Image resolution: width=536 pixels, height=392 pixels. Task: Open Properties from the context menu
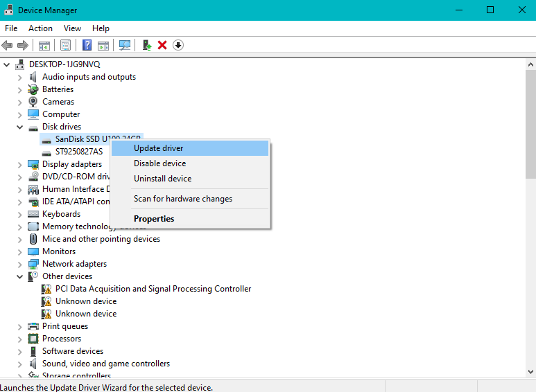[154, 219]
